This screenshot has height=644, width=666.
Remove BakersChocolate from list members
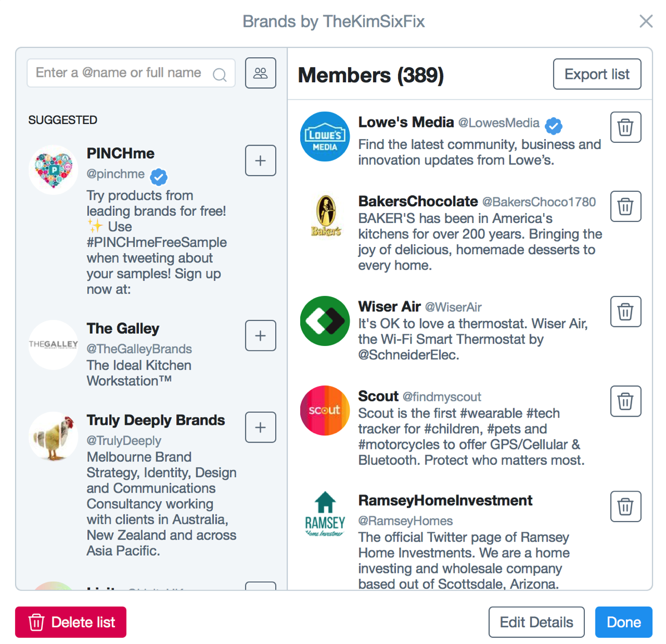click(x=625, y=206)
